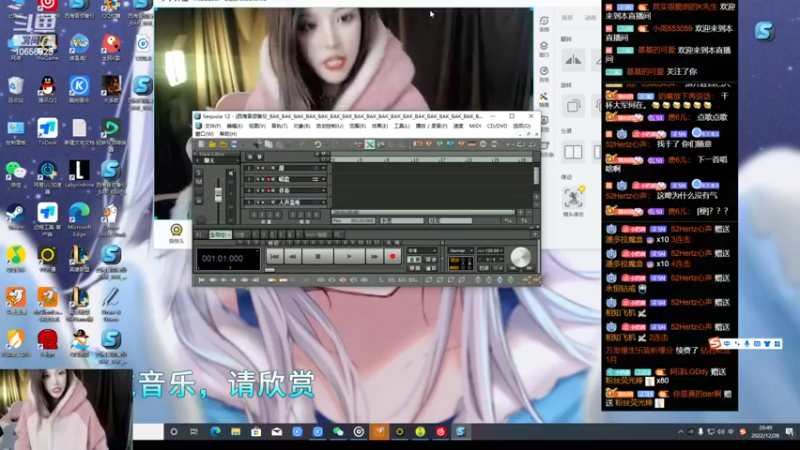Click the orange heart-shaped icon in Sequoia toolbar
The width and height of the screenshot is (800, 450).
pyautogui.click(x=429, y=144)
